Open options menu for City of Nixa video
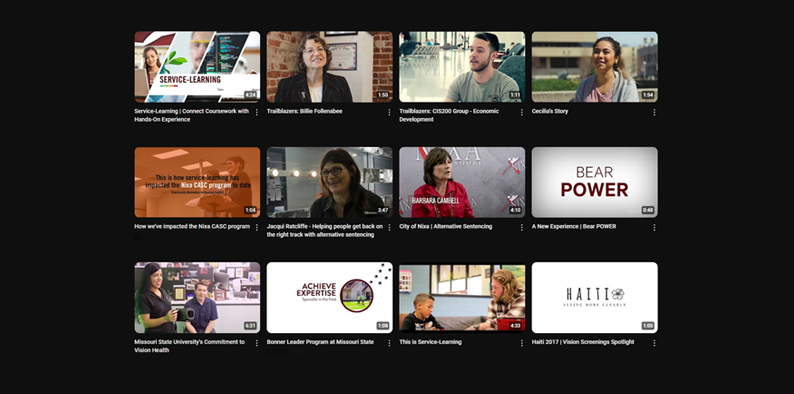 [522, 227]
